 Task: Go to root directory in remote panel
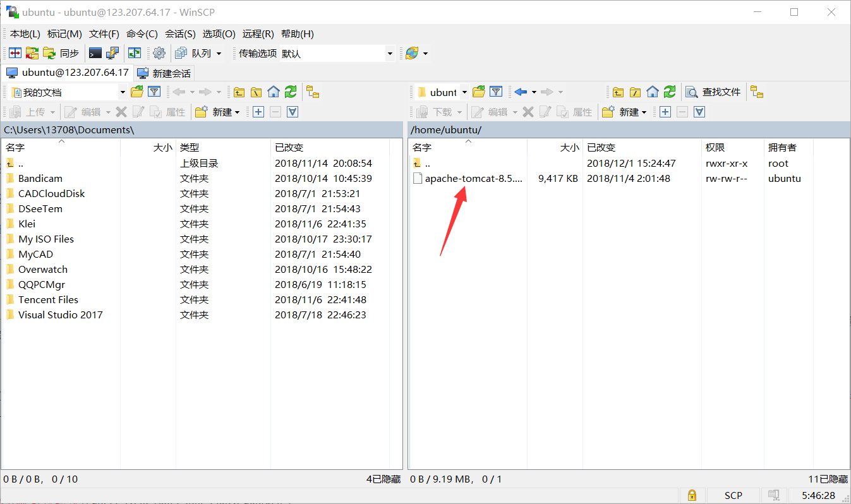coord(635,92)
